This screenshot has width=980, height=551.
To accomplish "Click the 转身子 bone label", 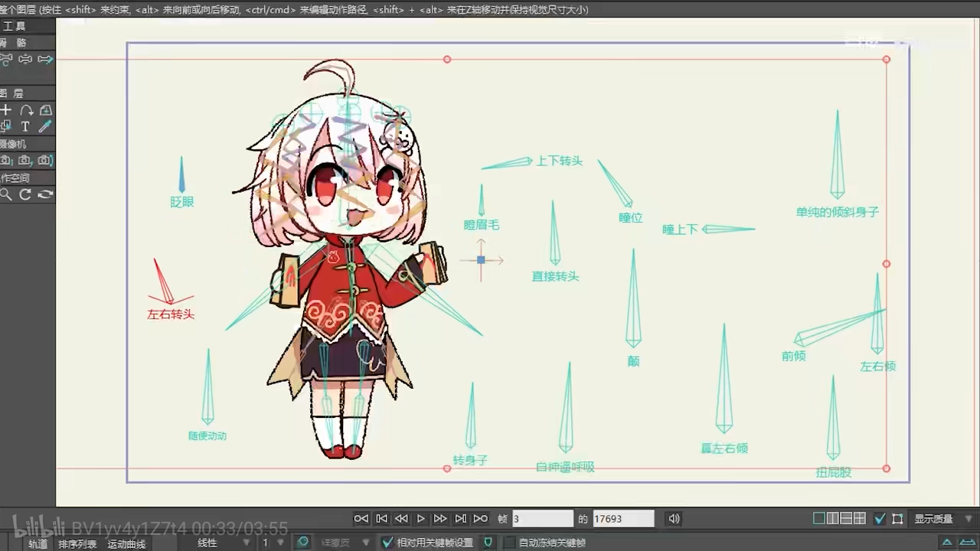I will [470, 461].
